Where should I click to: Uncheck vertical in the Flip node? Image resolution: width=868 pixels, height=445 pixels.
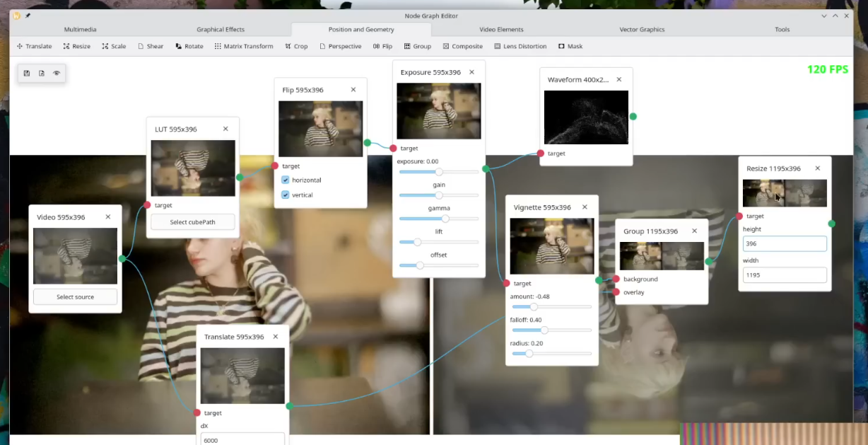pos(286,195)
